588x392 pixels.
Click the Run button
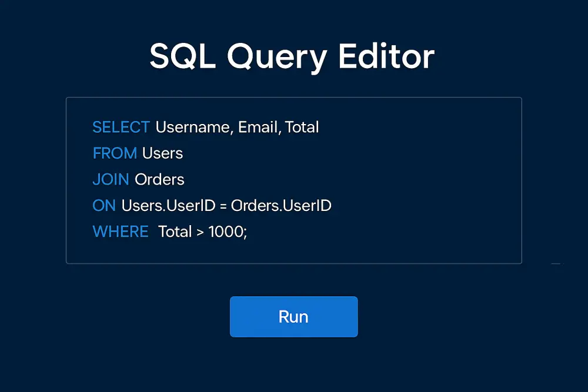click(294, 316)
